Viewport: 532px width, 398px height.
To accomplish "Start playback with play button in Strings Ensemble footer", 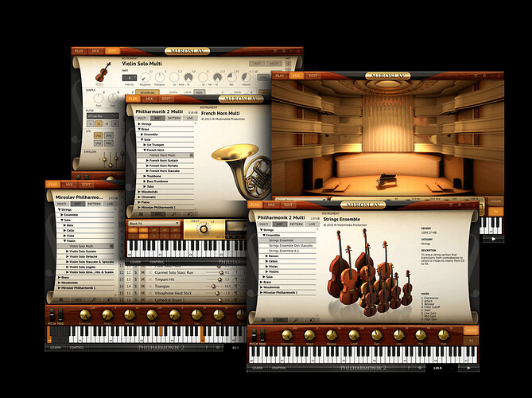I will tap(468, 368).
